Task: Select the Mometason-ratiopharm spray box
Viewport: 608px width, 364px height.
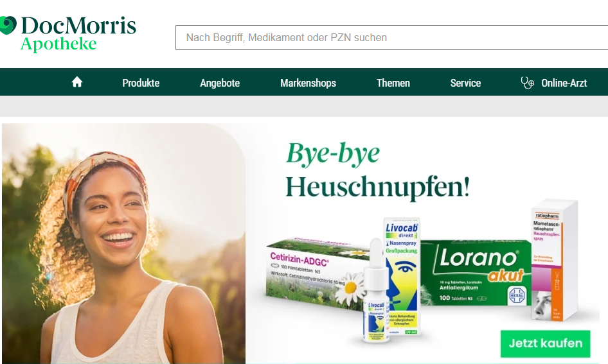Action: [554, 260]
